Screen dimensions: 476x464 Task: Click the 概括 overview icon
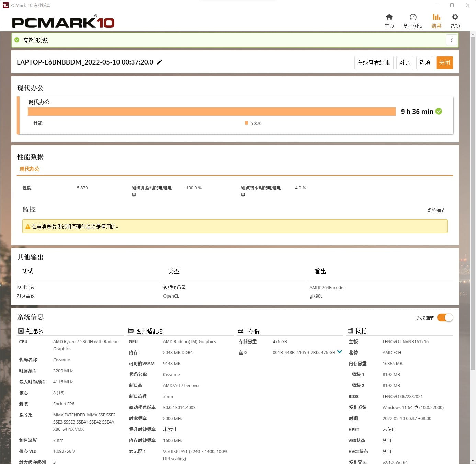pyautogui.click(x=350, y=331)
